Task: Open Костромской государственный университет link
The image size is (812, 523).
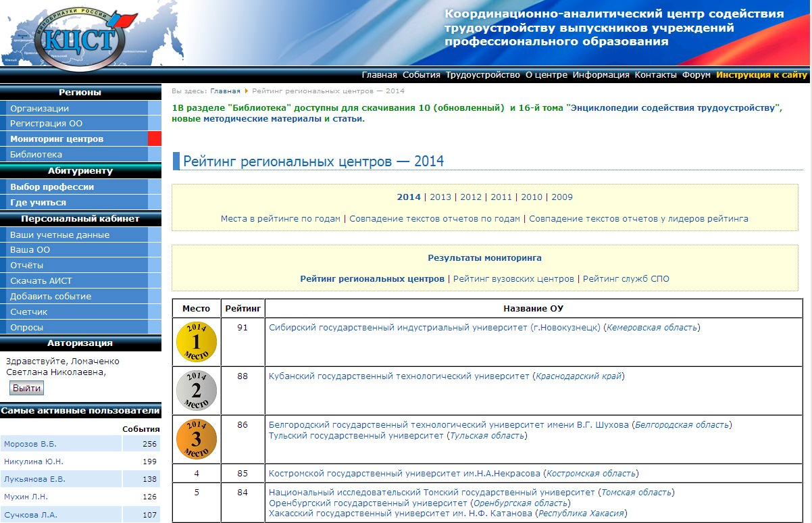Action: pos(405,474)
